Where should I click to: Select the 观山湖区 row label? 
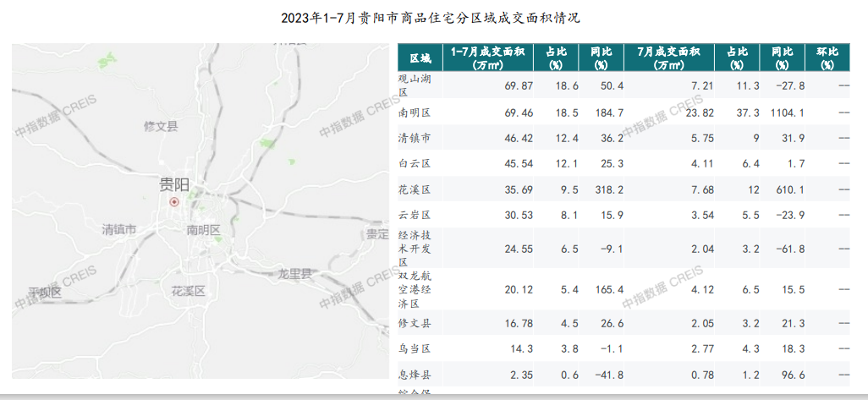point(415,85)
